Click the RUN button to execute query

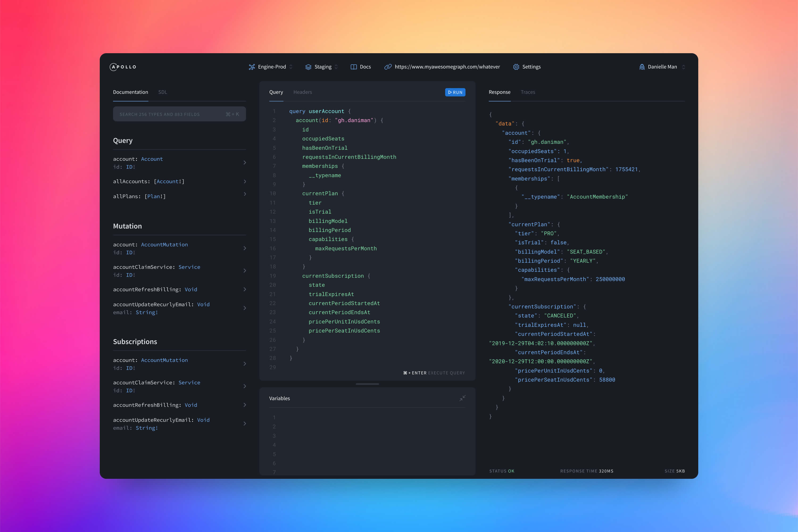pyautogui.click(x=455, y=92)
